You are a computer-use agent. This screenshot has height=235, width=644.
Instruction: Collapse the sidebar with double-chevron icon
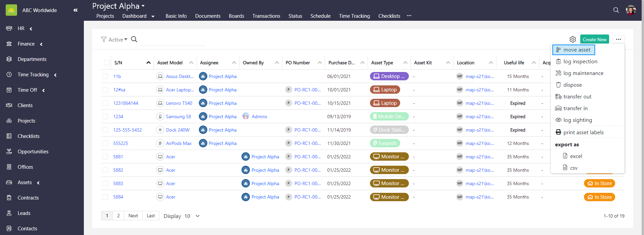click(75, 10)
